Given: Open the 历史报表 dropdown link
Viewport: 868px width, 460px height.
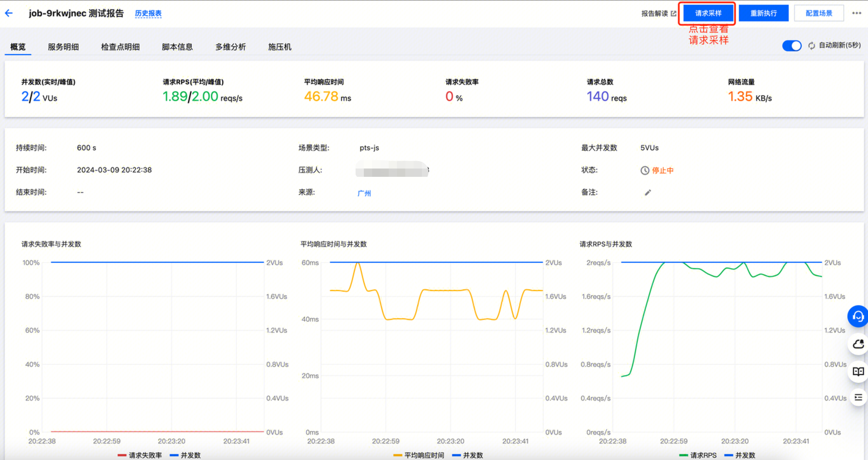Looking at the screenshot, I should 148,13.
